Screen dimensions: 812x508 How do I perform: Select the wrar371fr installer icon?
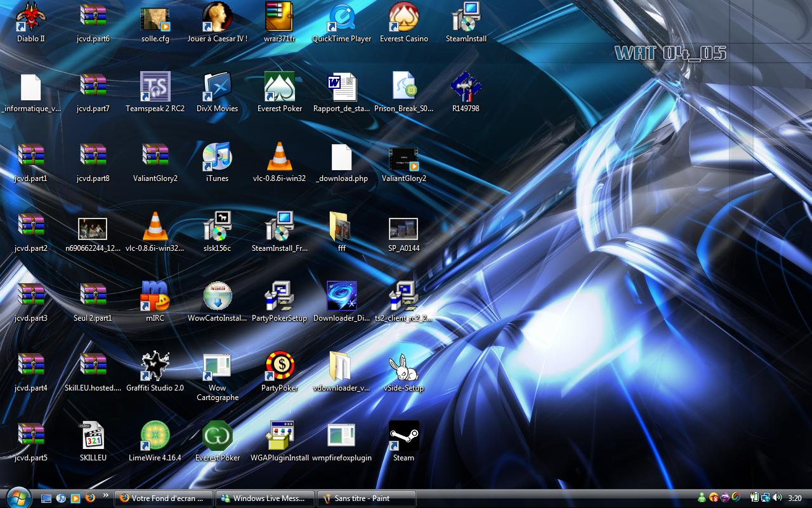pyautogui.click(x=279, y=17)
